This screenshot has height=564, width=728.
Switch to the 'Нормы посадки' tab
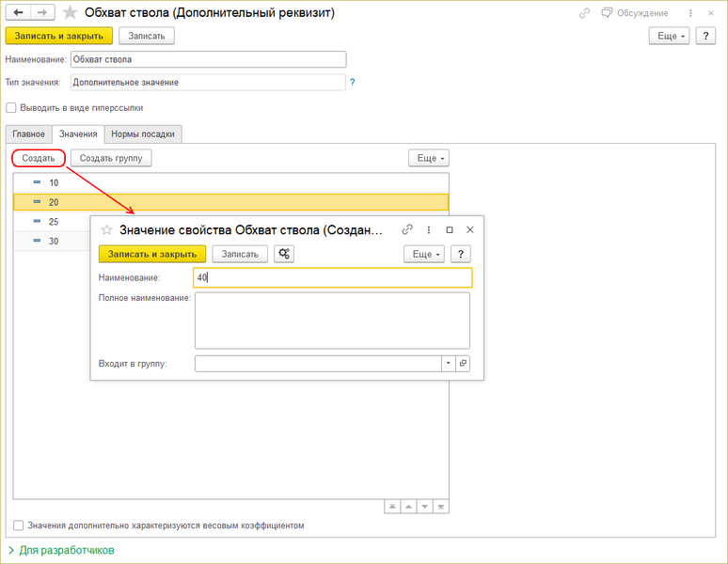[143, 134]
